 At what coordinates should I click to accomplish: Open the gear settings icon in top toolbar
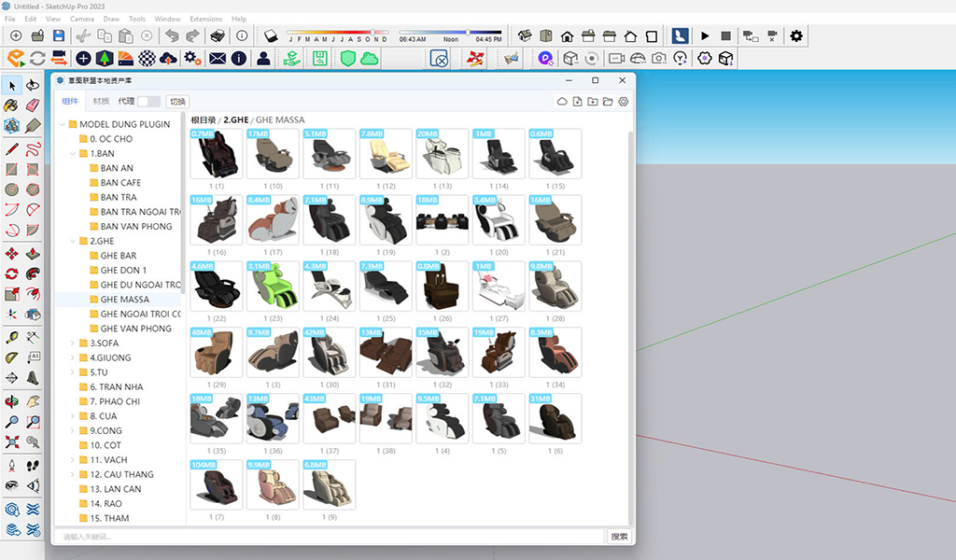click(795, 35)
